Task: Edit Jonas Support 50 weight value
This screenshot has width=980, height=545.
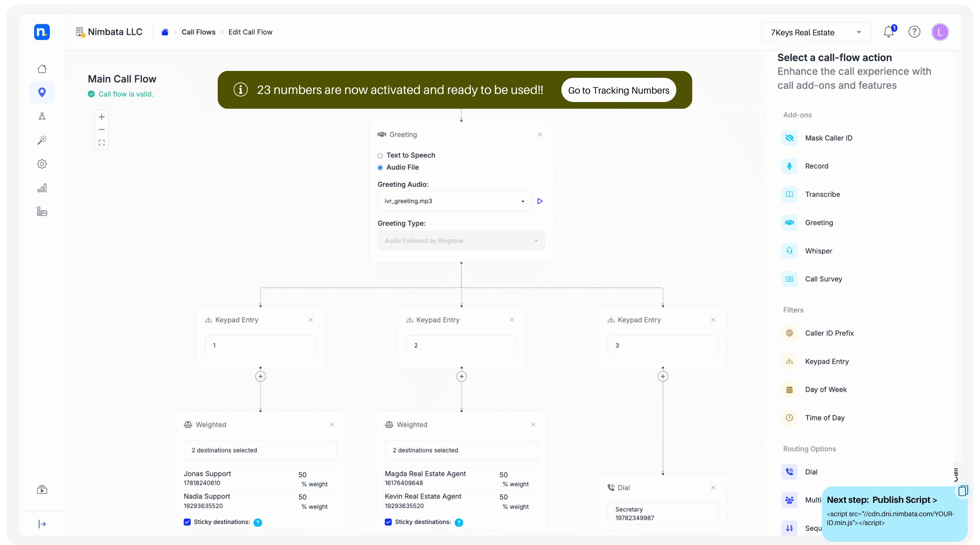Action: 303,475
